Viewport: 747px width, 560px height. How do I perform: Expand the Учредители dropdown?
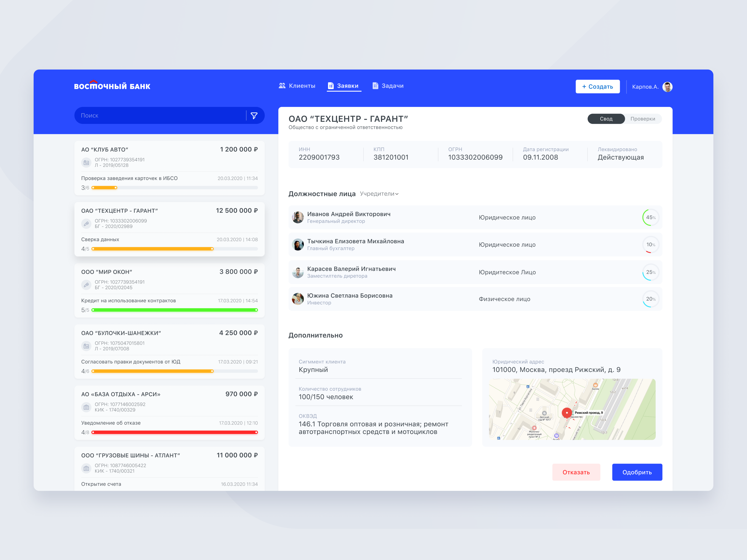[379, 194]
